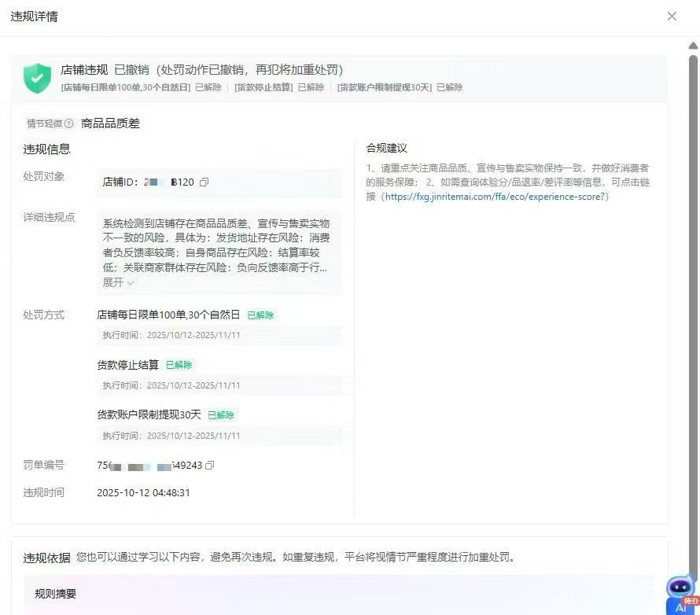Click 已解除 tag beside 货款账户限制提现30天
Screen dimensions: 700x615
[x=221, y=415]
